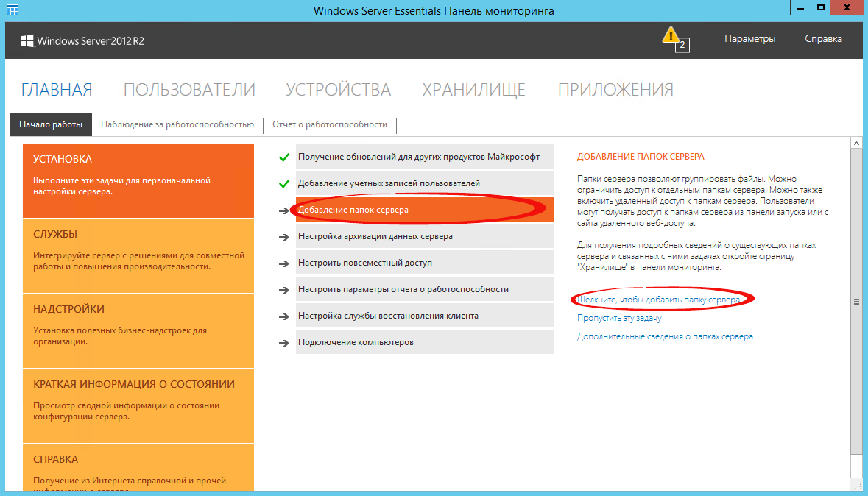Viewport: 868px width, 496px height.
Task: Select the highlighted task 'Добавление папок сервера'
Action: coord(425,210)
